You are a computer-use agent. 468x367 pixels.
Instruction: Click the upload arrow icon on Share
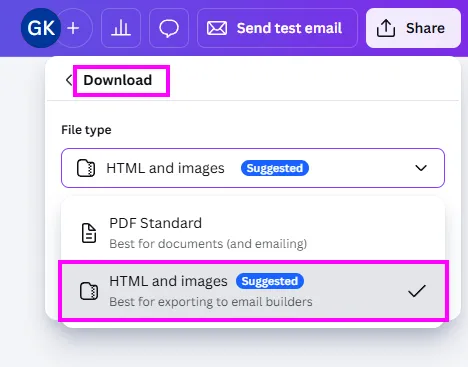[x=386, y=28]
